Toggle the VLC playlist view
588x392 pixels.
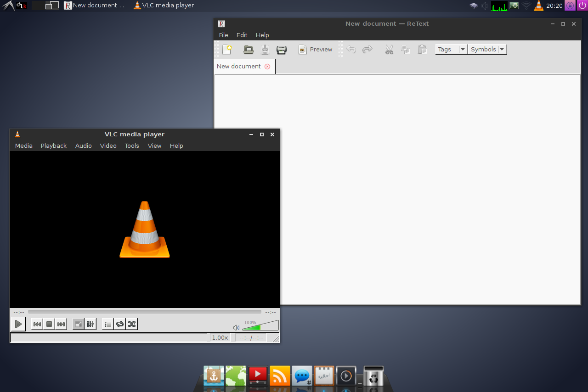108,324
